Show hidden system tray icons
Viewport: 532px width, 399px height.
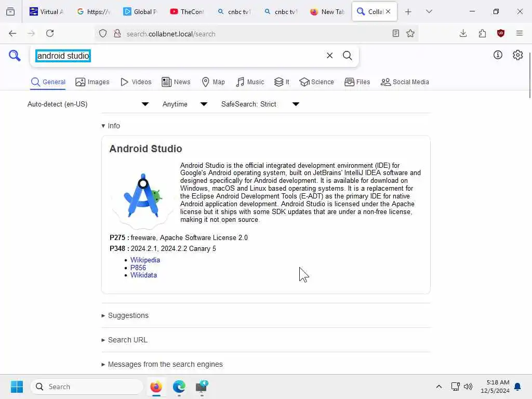click(x=438, y=387)
